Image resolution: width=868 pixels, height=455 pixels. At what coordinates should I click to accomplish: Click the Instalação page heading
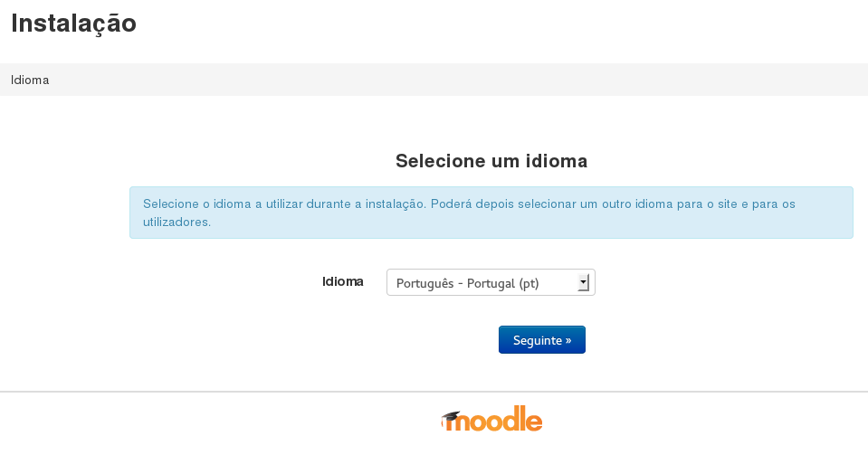click(x=73, y=24)
